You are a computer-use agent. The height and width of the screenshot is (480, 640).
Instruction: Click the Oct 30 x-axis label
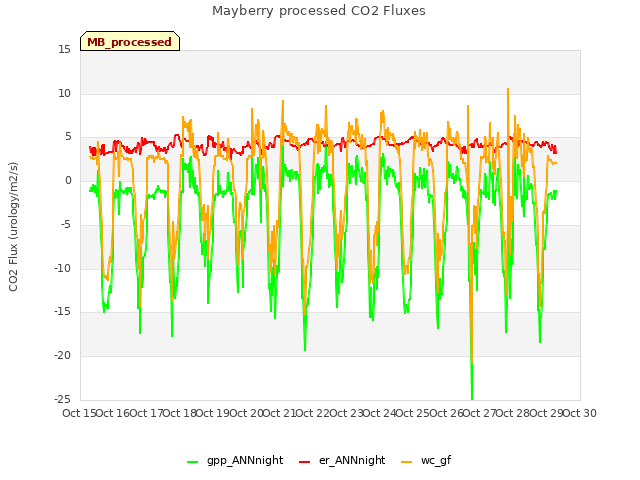[x=580, y=413]
